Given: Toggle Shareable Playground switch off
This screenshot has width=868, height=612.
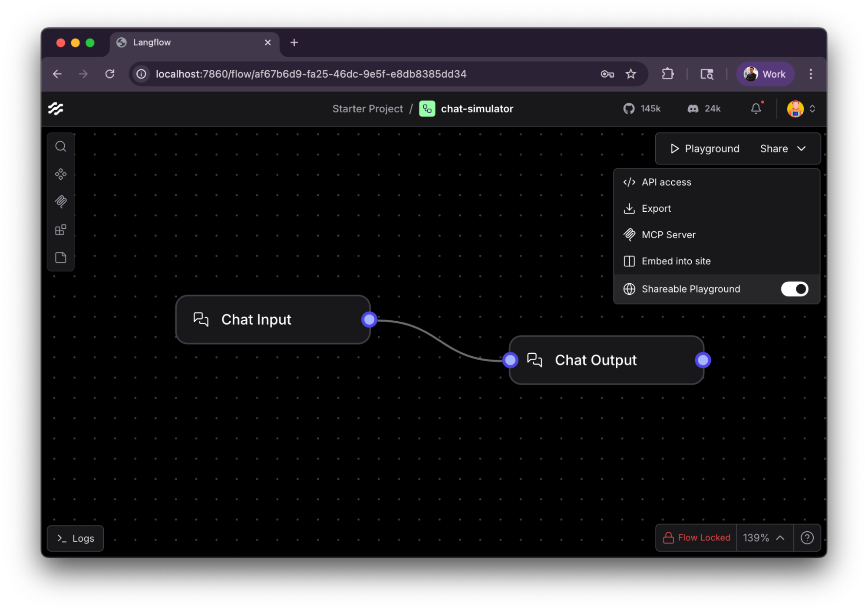Looking at the screenshot, I should tap(794, 289).
